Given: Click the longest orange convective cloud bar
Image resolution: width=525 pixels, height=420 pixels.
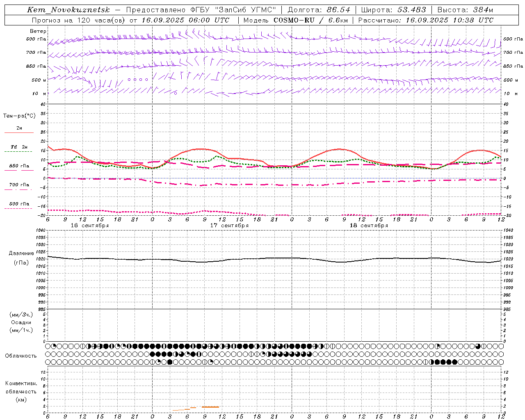Looking at the screenshot, I should [210, 407].
